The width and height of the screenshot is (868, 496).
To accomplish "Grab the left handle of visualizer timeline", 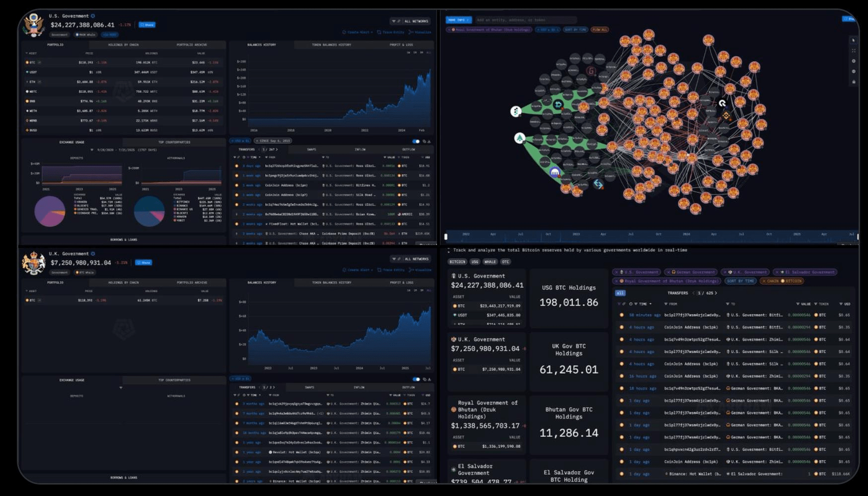I will [446, 237].
